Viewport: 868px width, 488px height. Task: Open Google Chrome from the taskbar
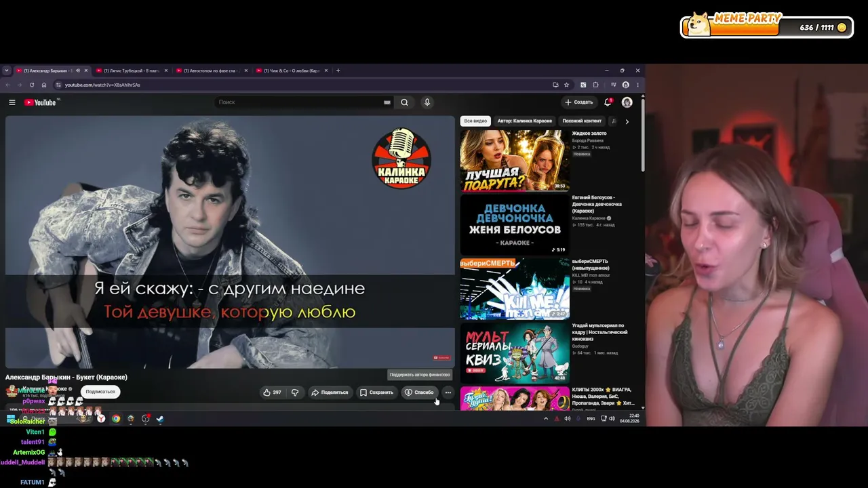[x=116, y=419]
